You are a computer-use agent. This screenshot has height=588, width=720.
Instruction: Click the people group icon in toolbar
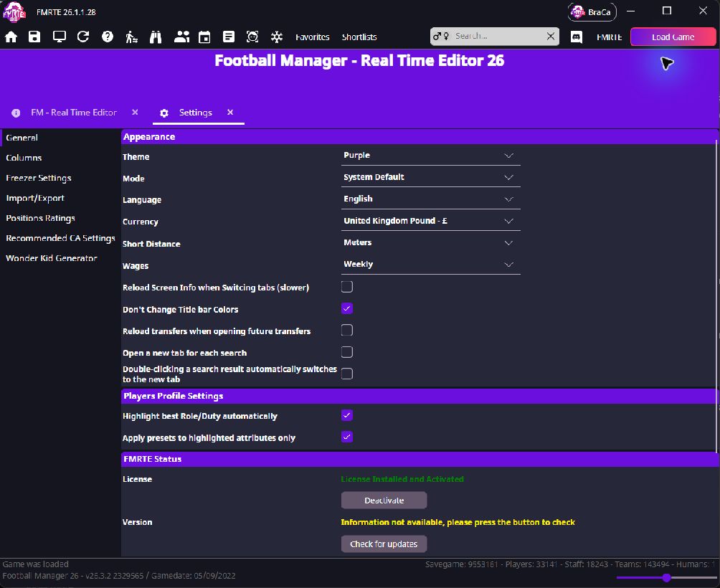pyautogui.click(x=182, y=37)
